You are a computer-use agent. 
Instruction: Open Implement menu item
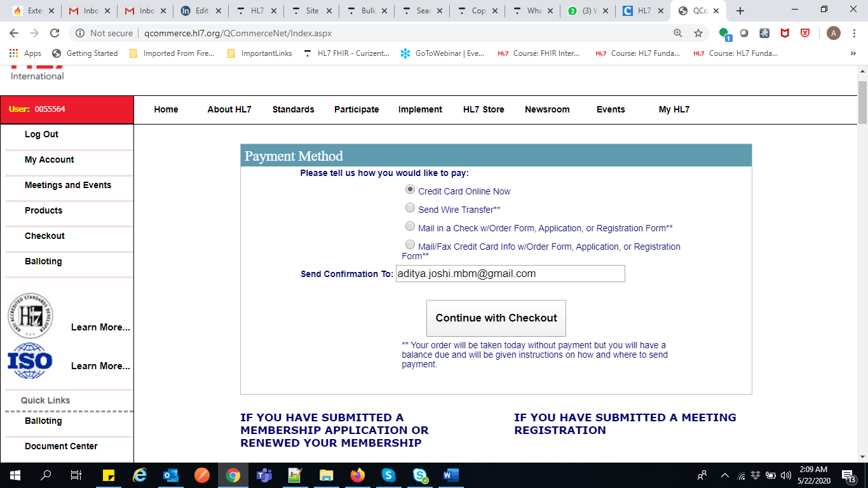[x=420, y=109]
